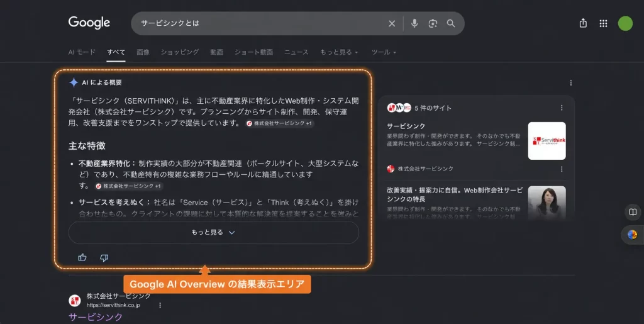
Task: Open three-dot menu beside 株式会社サービシンク source
Action: click(x=562, y=169)
